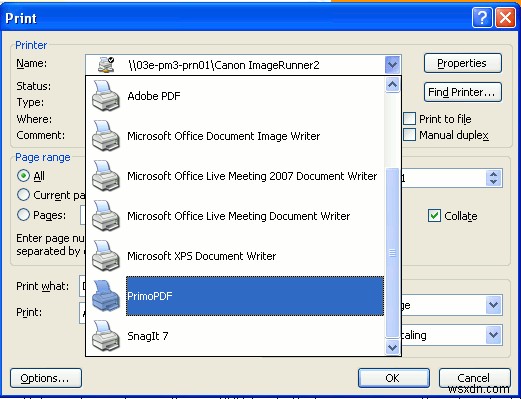Select Microsoft Office Live Meeting Document Writer entry
Viewport: 521px width, 399px height.
click(235, 216)
